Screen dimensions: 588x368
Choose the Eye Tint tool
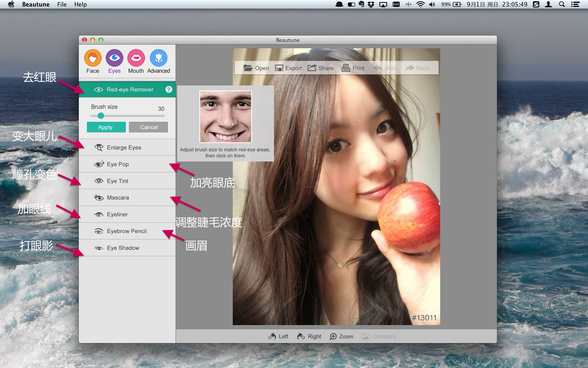tap(127, 181)
